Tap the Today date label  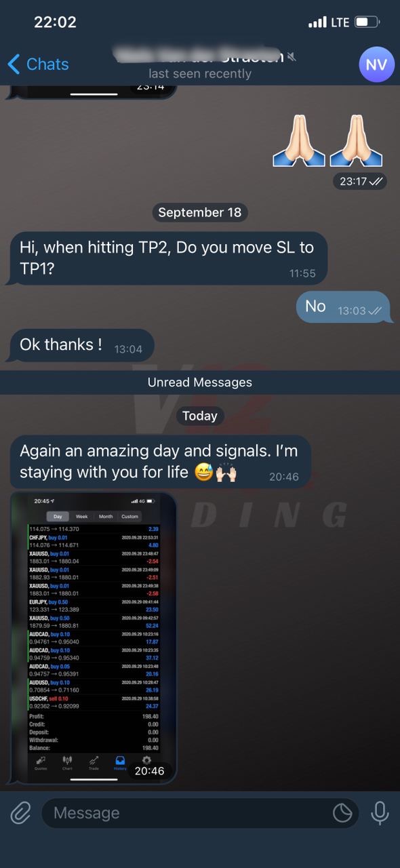[x=200, y=416]
